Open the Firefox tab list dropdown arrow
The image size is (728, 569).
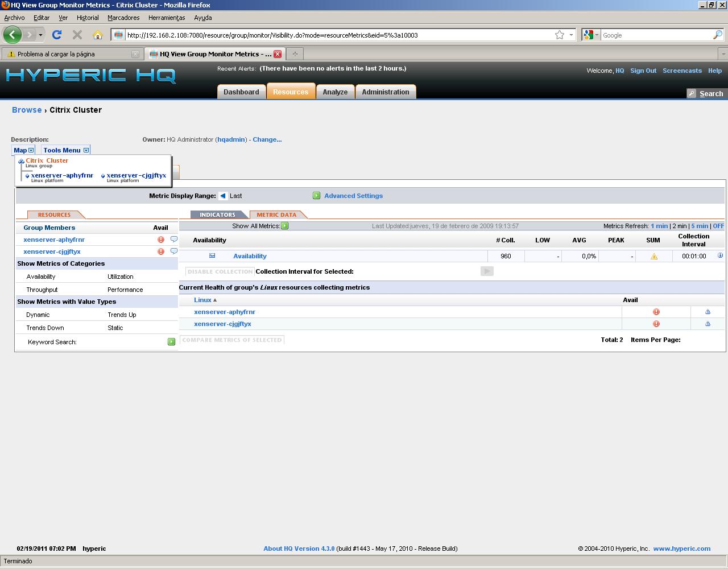click(723, 53)
